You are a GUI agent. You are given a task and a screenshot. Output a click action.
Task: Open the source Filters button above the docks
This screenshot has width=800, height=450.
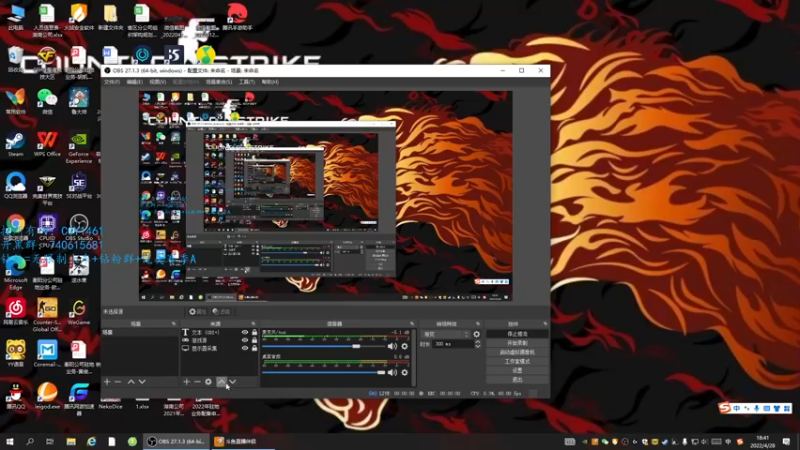tap(221, 312)
